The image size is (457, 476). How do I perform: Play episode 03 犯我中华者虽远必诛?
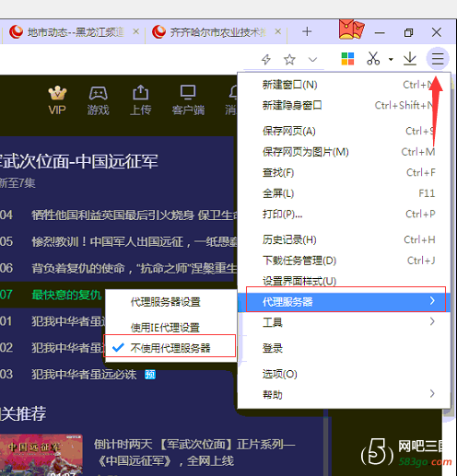(x=84, y=375)
